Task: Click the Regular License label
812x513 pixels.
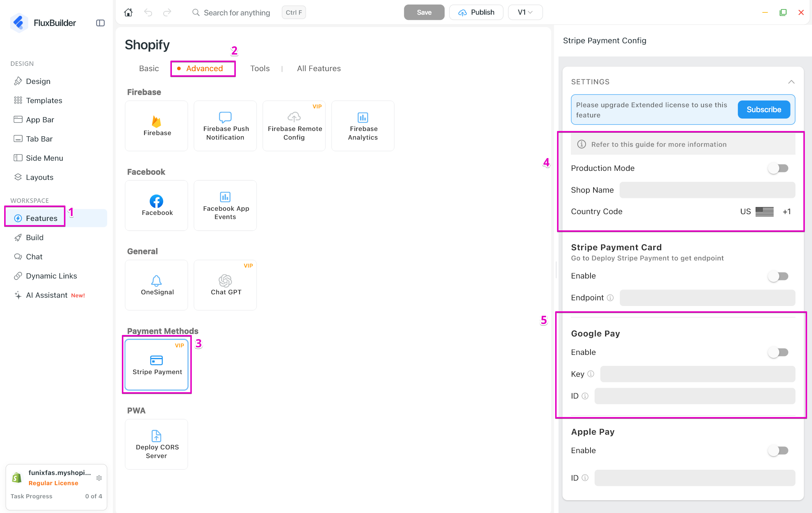Action: click(53, 483)
